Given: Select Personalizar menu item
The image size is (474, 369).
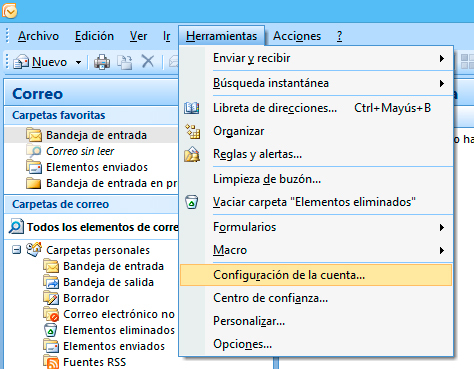Looking at the screenshot, I should tap(316, 321).
